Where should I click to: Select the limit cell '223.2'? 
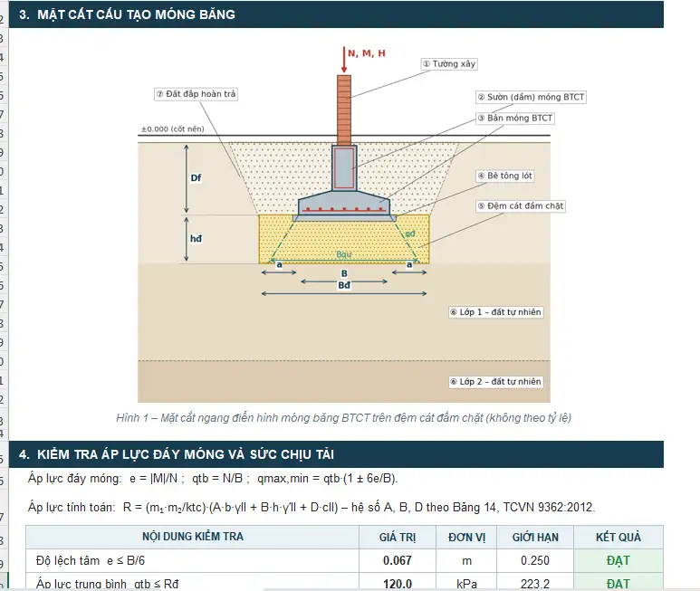[535, 582]
